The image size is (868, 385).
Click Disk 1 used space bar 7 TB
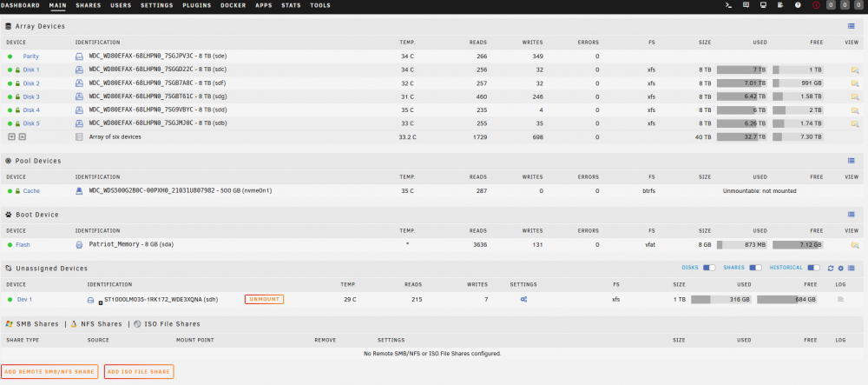(742, 70)
